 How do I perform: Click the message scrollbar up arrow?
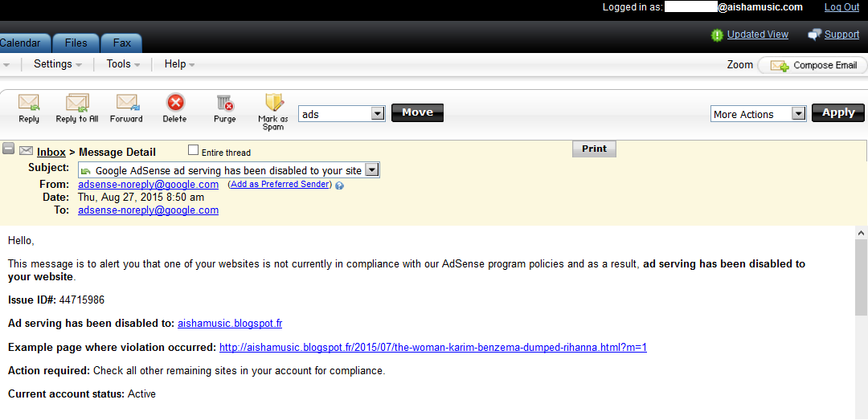click(862, 232)
